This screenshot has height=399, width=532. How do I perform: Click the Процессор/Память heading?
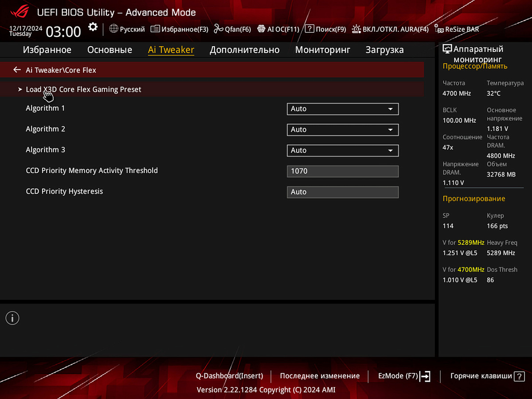point(475,66)
